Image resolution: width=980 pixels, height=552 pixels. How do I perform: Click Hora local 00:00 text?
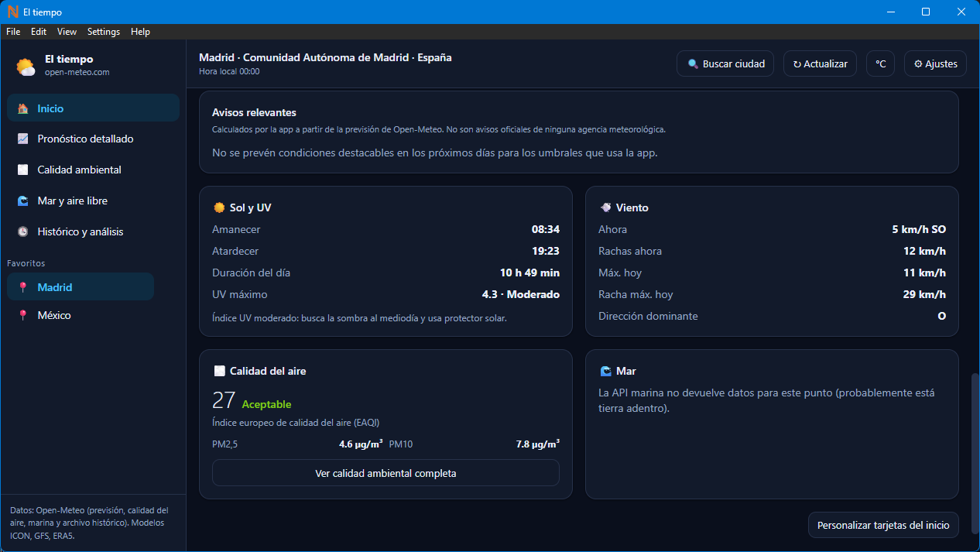229,71
